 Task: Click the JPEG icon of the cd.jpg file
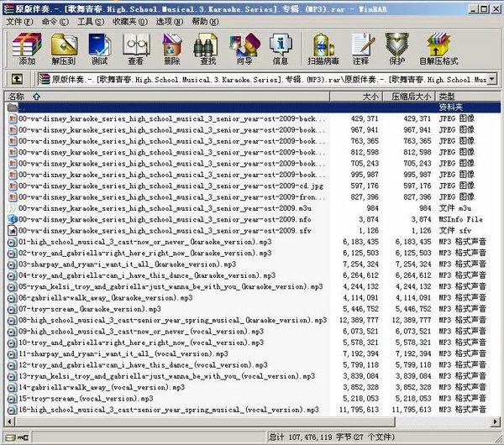pos(13,186)
